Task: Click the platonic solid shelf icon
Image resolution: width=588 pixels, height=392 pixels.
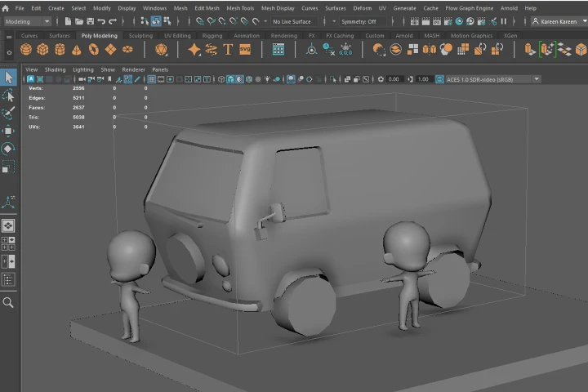Action: [161, 50]
